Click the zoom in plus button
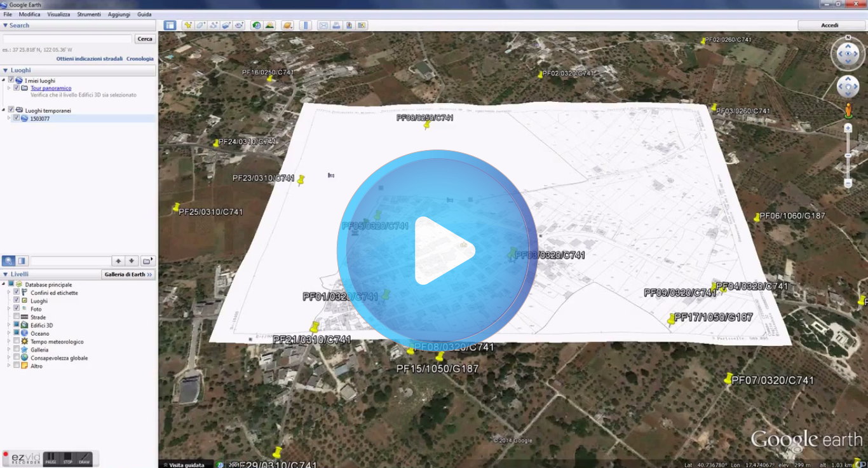Viewport: 868px width, 468px height. pos(848,128)
